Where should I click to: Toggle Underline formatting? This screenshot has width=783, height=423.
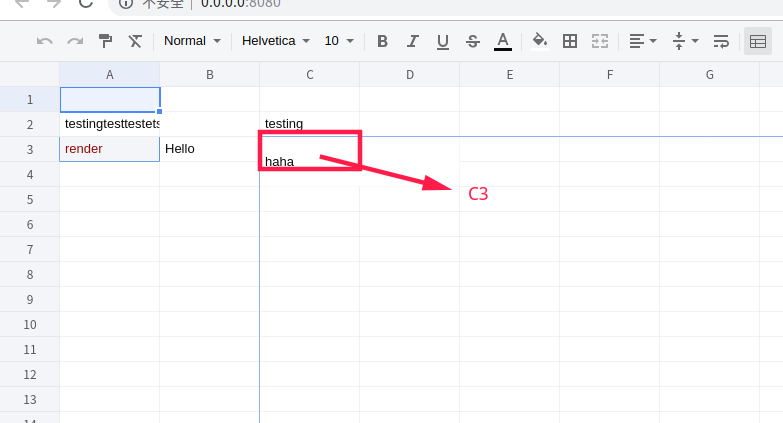click(442, 41)
